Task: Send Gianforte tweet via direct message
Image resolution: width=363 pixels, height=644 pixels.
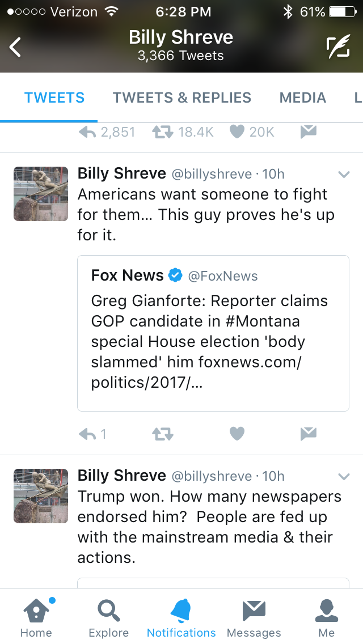Action: pos(308,434)
